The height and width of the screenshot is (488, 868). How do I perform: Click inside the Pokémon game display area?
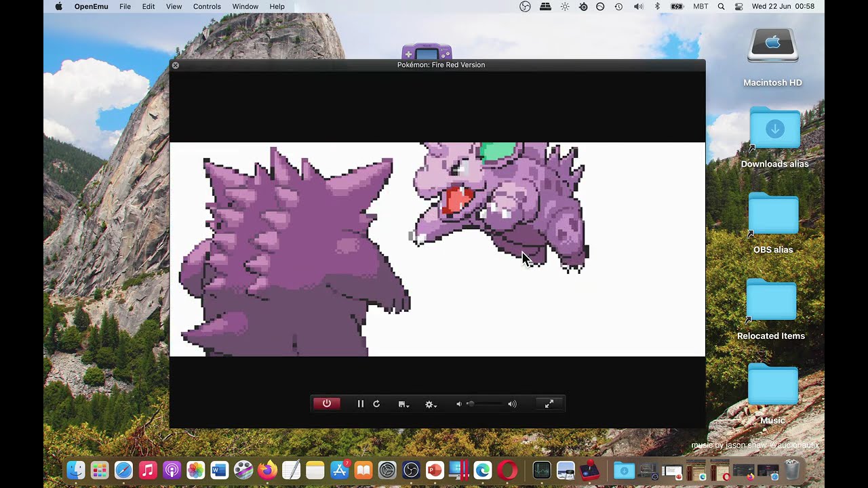(437, 249)
